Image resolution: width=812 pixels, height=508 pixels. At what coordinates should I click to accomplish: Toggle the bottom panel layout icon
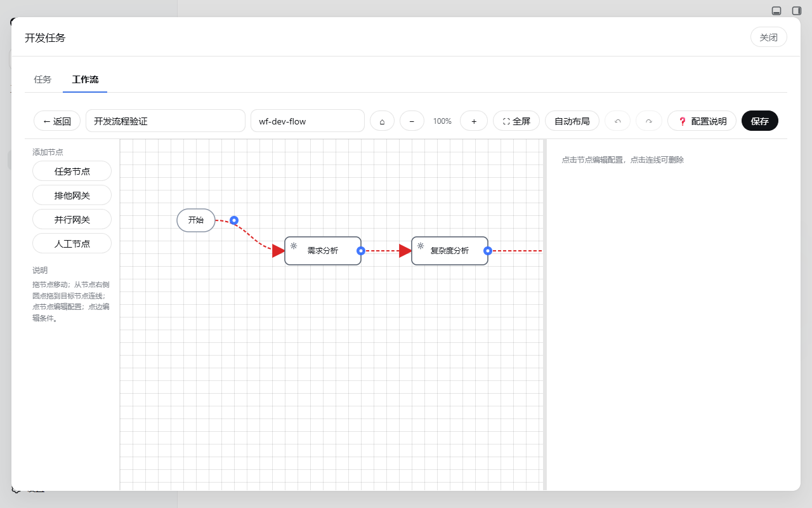(776, 10)
